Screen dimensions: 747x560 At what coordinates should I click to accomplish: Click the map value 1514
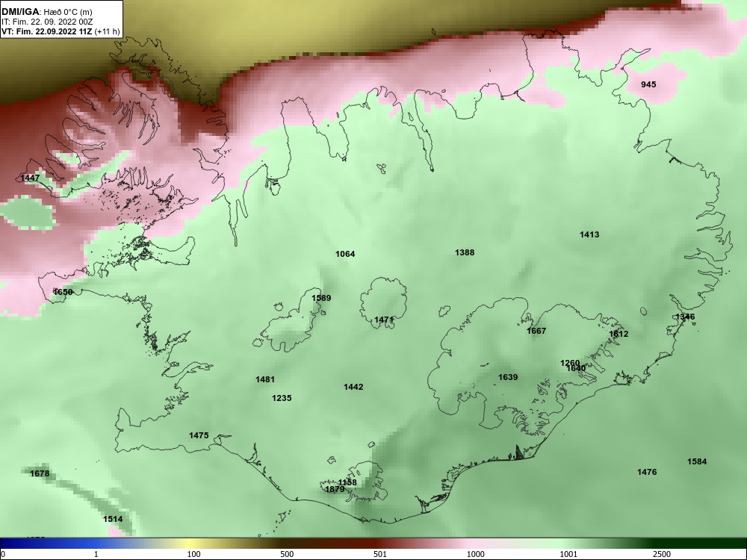pyautogui.click(x=113, y=520)
